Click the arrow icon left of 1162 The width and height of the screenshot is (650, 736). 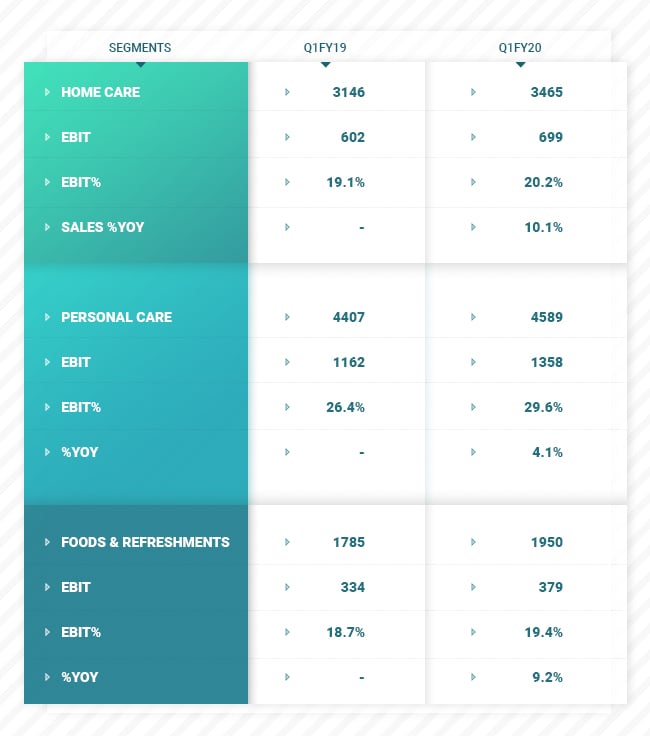(x=287, y=362)
